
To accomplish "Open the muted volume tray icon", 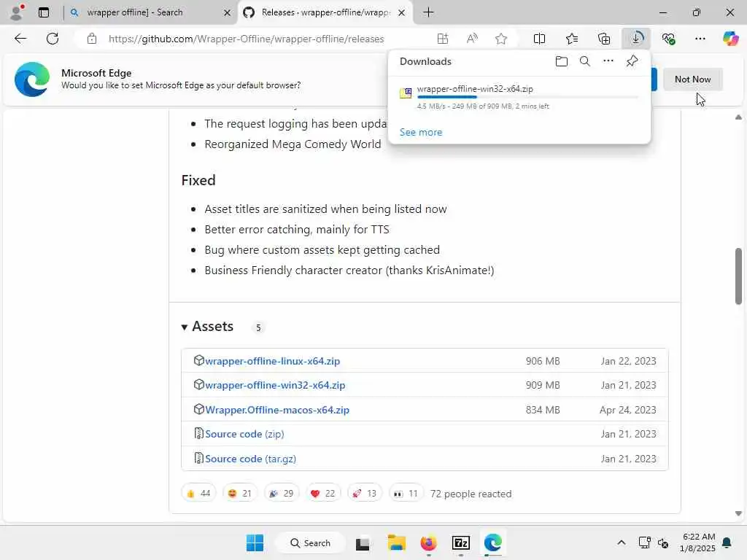I will 662,542.
